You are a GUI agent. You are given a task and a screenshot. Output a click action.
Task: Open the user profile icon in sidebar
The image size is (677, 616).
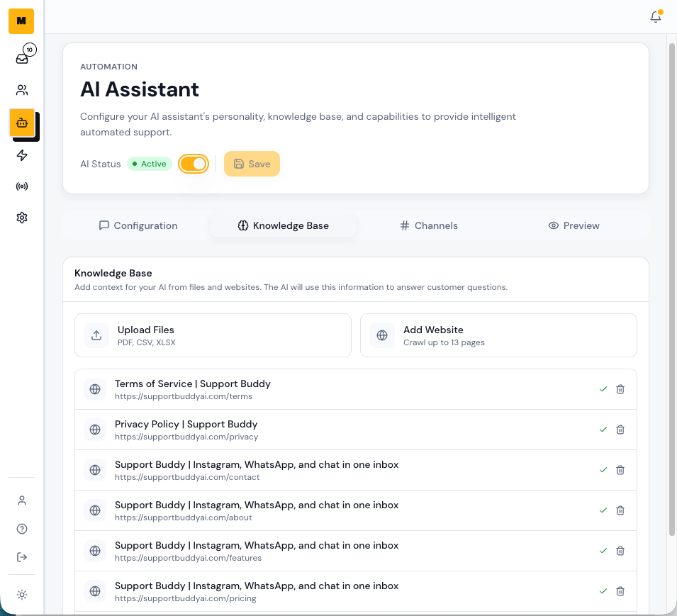[x=22, y=500]
